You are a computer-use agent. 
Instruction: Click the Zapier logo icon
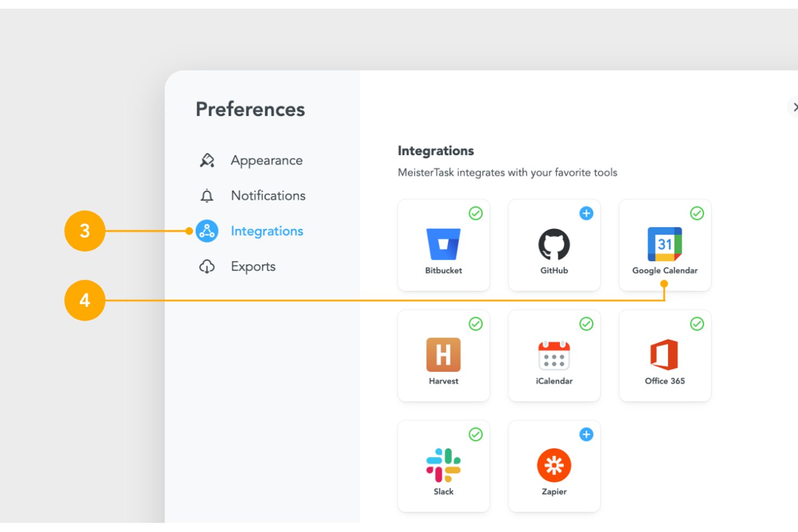[554, 465]
